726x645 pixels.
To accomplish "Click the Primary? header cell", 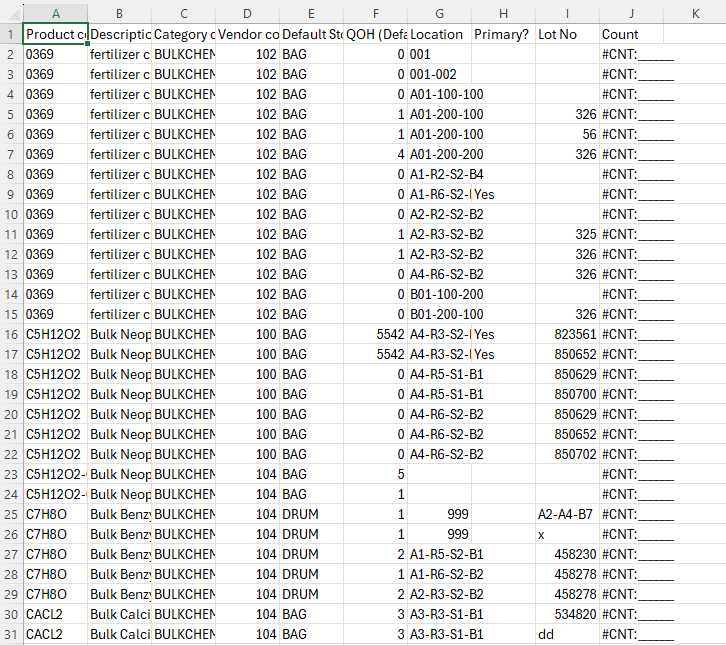I will [x=503, y=34].
